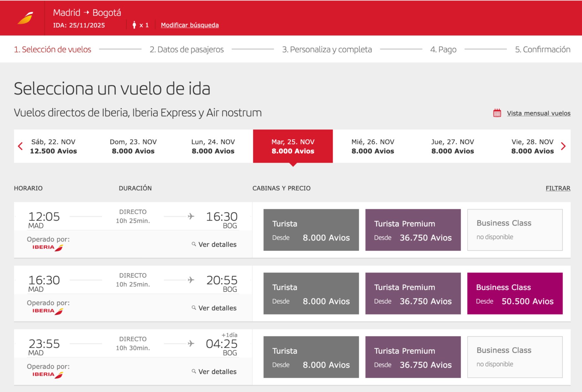Click the calendar icon for monthly view
Viewport: 582px width, 392px height.
click(x=497, y=113)
